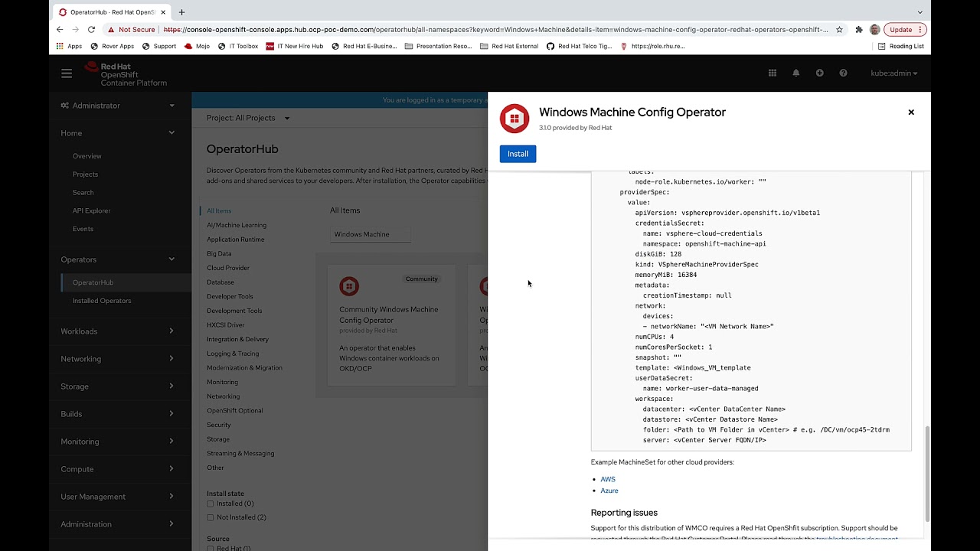980x551 pixels.
Task: Close the Windows Machine Config Operator panel
Action: tap(911, 112)
